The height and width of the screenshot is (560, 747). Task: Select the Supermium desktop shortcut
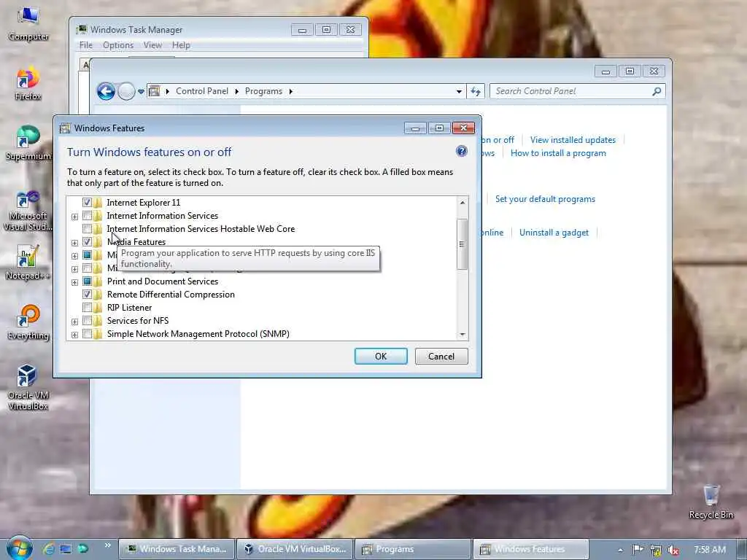28,143
